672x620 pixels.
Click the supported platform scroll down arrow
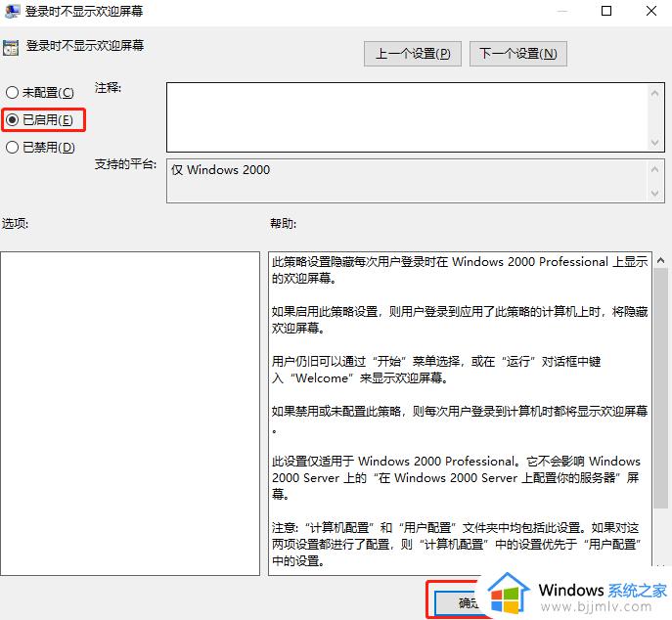(654, 194)
